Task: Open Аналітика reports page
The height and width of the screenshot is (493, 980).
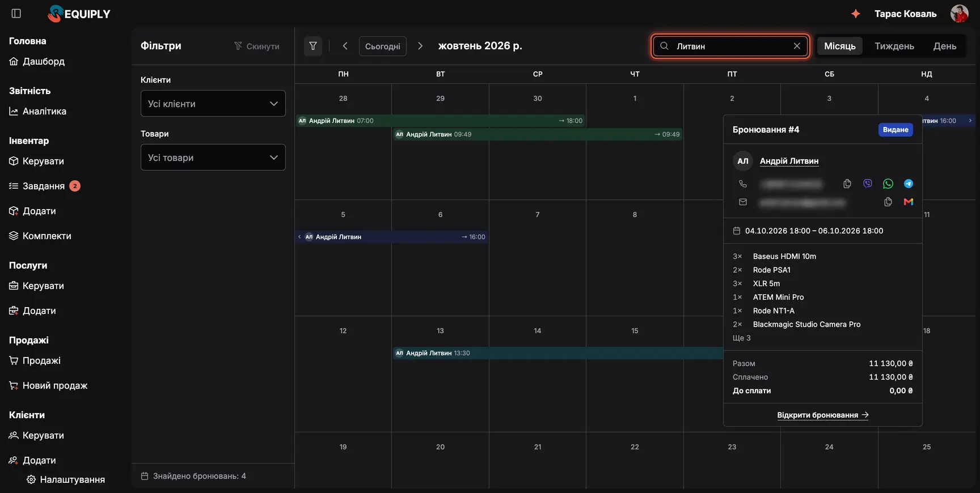Action: 38,111
